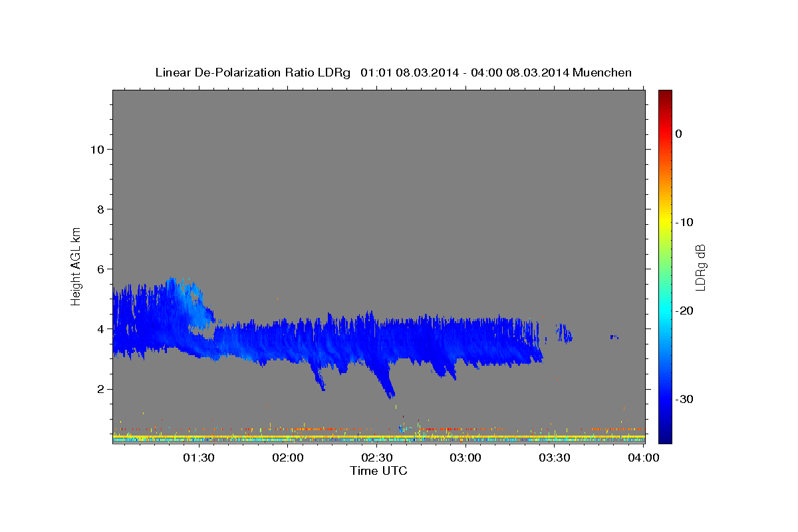The image size is (798, 532).
Task: Click the height tick label 4
Action: pyautogui.click(x=99, y=329)
